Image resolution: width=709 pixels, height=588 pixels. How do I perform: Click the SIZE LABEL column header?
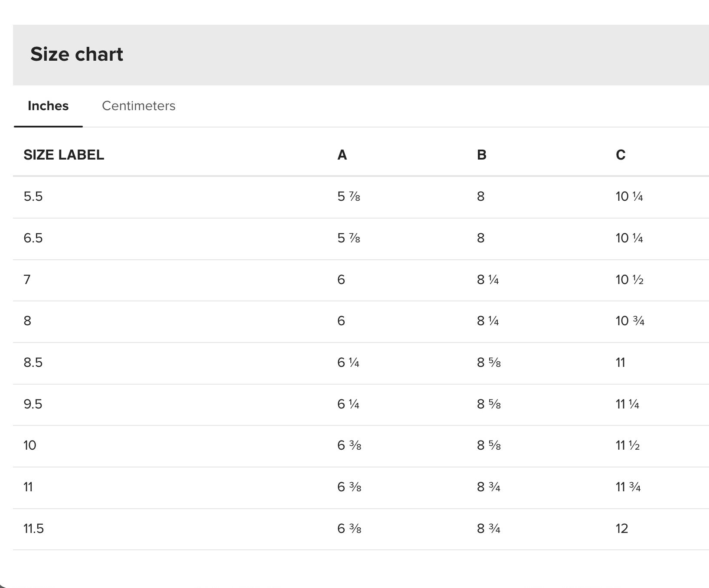(64, 155)
